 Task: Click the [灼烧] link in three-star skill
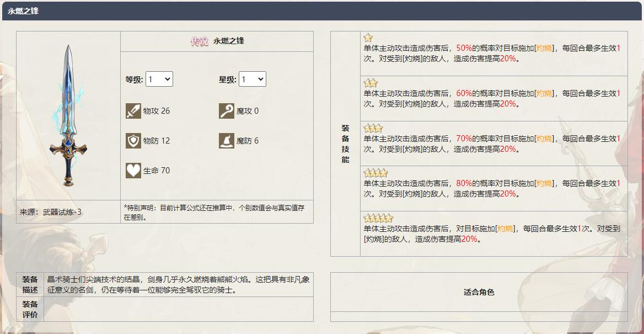point(544,139)
